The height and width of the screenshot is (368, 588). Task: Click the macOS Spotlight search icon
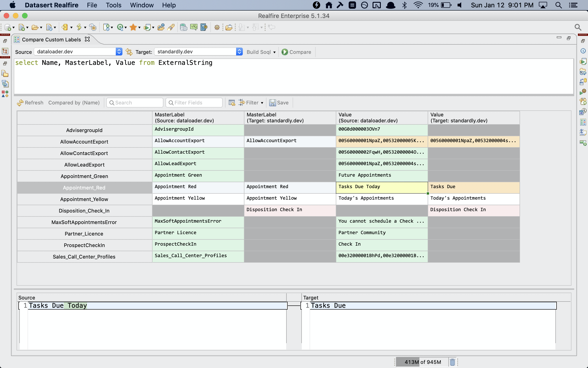[558, 5]
